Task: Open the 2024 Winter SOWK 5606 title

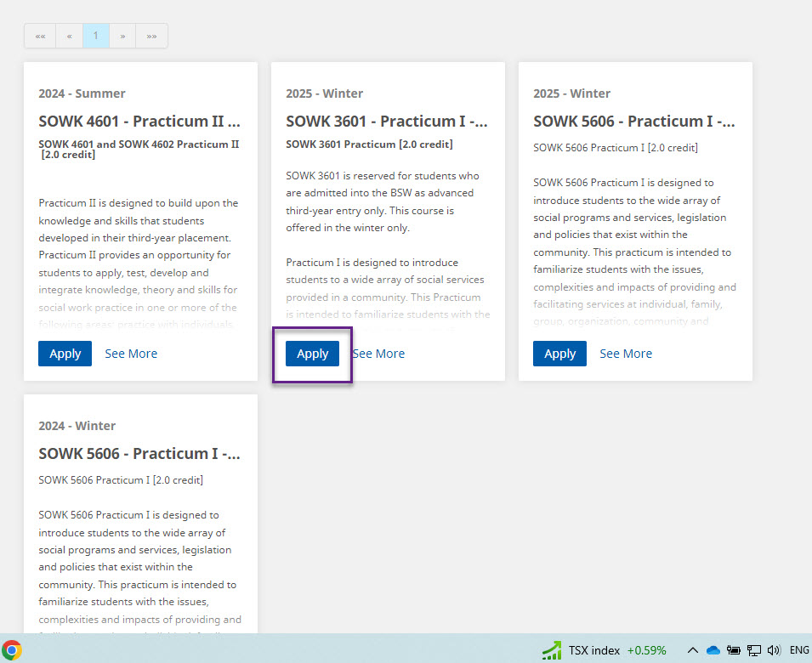Action: tap(139, 454)
